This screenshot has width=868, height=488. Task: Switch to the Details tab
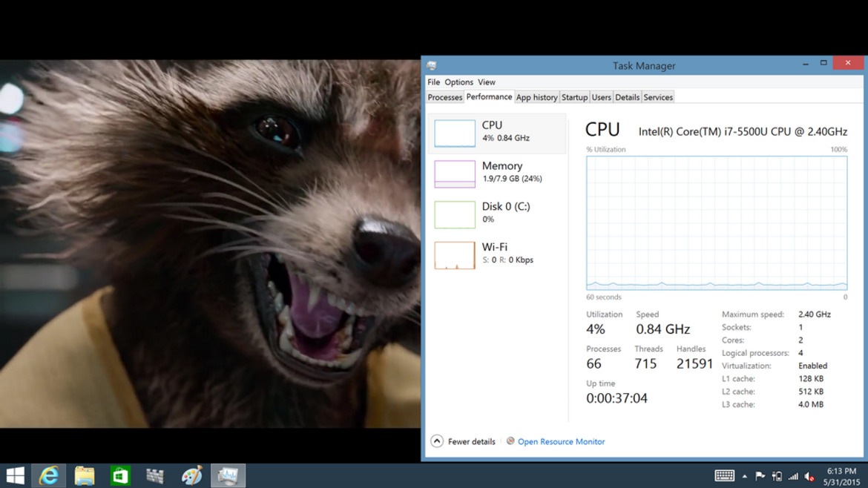point(627,97)
